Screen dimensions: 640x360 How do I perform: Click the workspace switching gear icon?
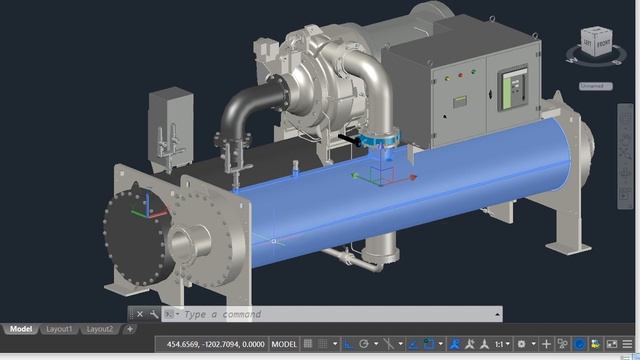pyautogui.click(x=521, y=344)
